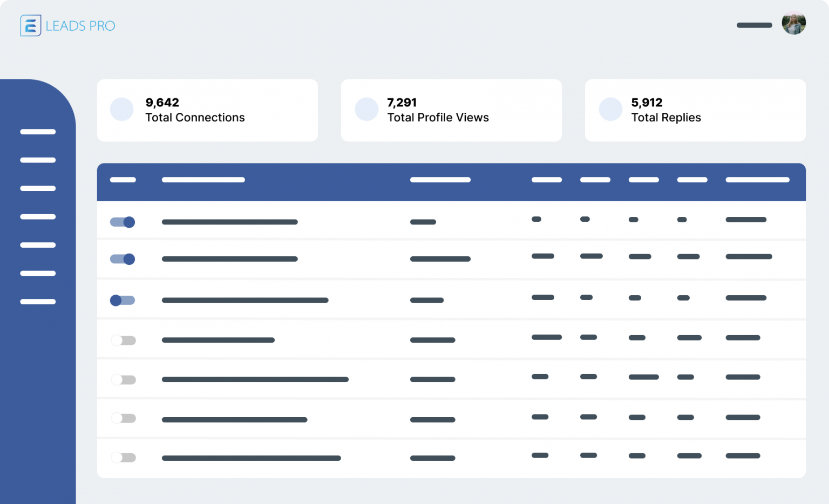Click the Leads Pro logo icon

click(x=30, y=25)
